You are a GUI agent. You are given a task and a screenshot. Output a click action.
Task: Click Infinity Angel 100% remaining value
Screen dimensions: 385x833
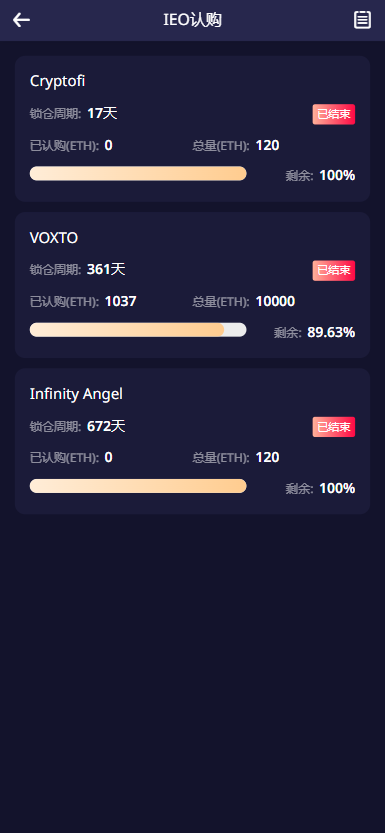[337, 489]
